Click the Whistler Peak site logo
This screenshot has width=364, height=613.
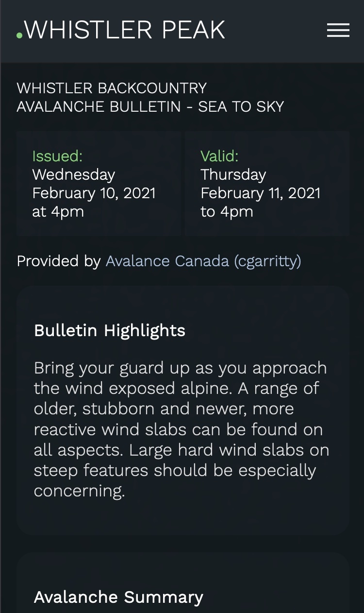coord(121,30)
